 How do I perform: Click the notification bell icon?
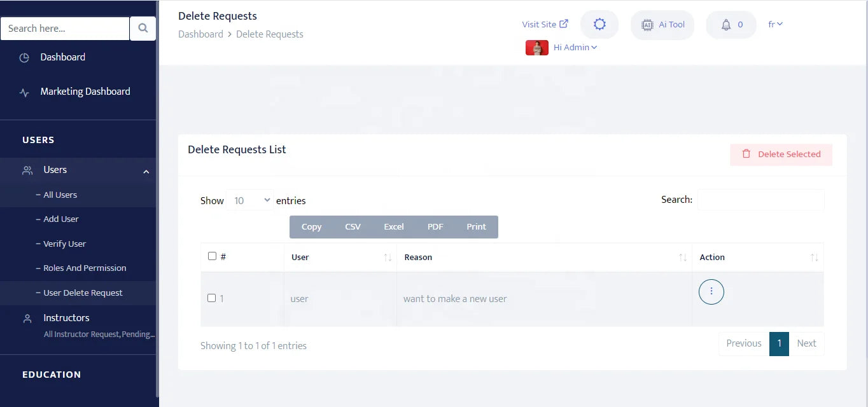click(x=726, y=25)
